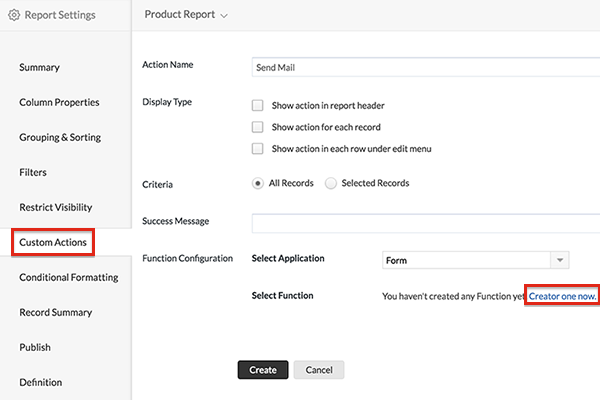600x400 pixels.
Task: Choose Selected Records criteria option
Action: pos(331,183)
